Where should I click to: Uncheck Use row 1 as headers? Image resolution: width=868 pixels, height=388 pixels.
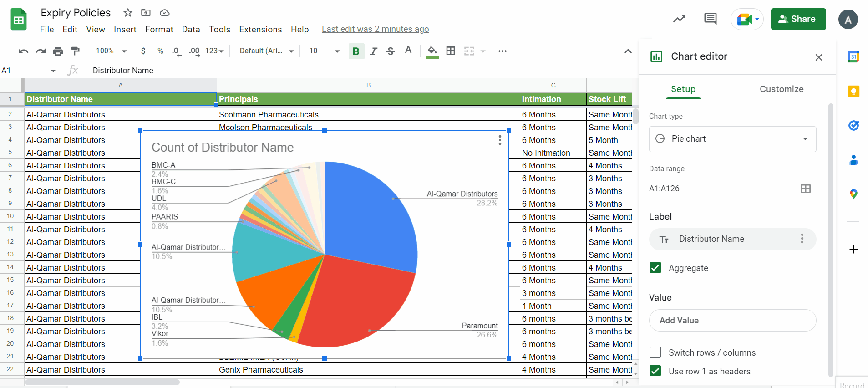click(655, 371)
